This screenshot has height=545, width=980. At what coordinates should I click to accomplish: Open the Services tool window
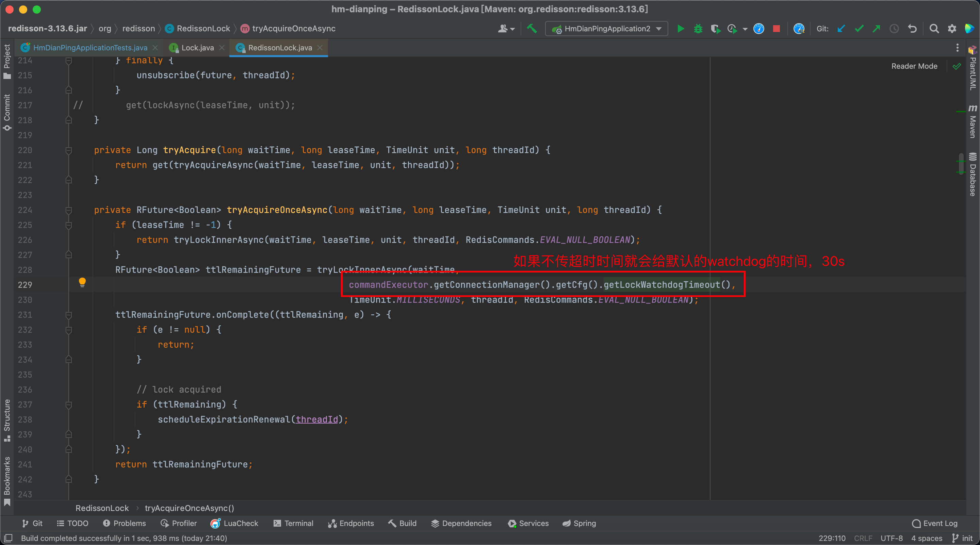(x=528, y=523)
